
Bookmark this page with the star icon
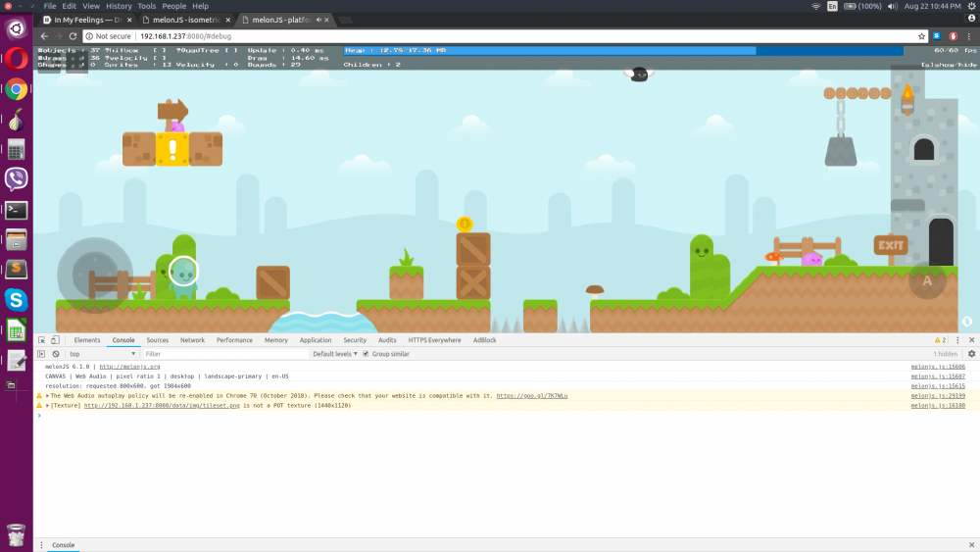pyautogui.click(x=921, y=36)
